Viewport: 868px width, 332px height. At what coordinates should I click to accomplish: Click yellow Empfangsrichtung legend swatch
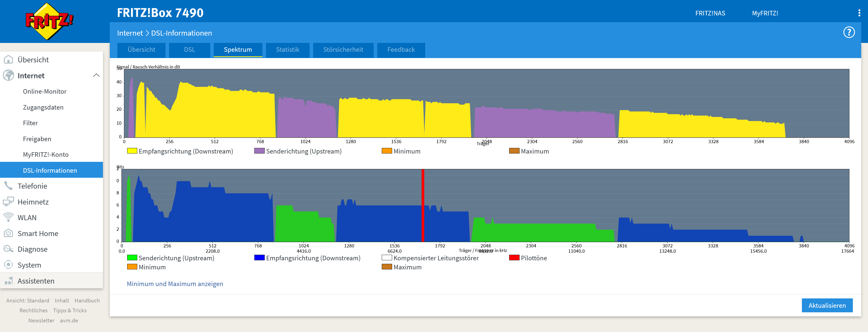click(132, 151)
